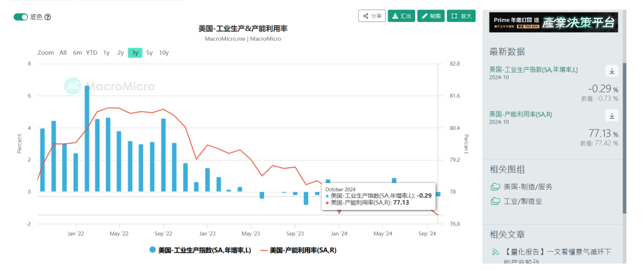
Task: Click the red legend line for 产能利用率
Action: point(264,250)
